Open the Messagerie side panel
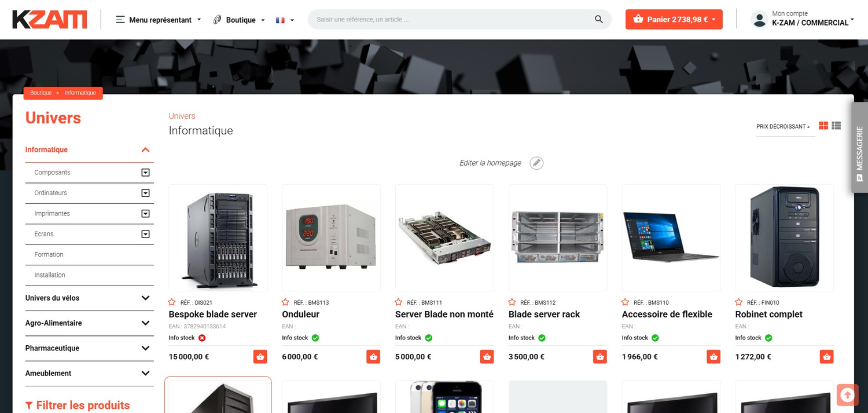 coord(859,148)
